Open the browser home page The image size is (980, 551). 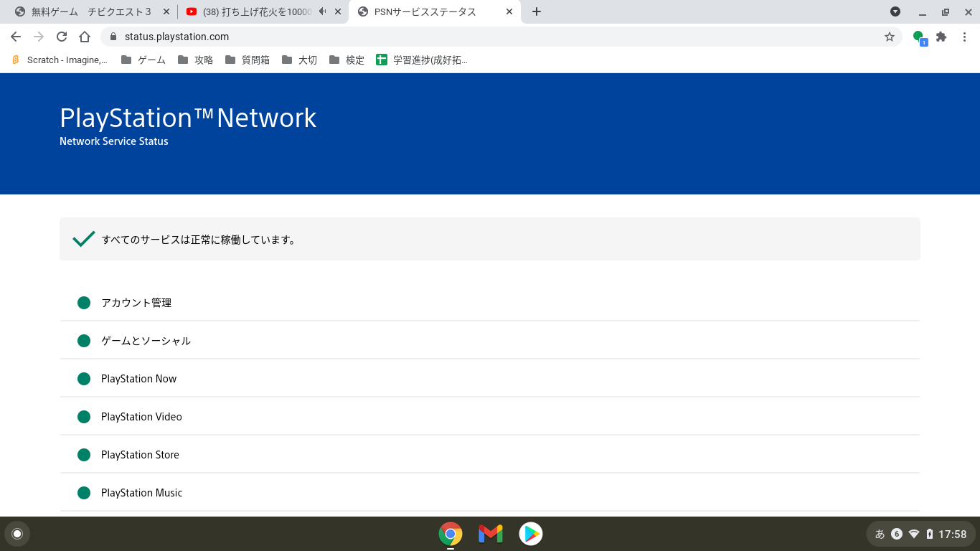click(85, 37)
